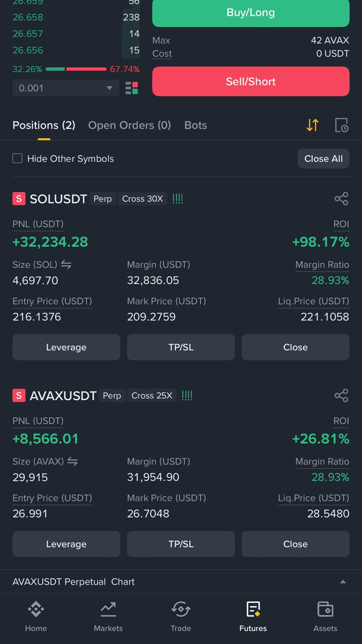Screen dimensions: 362x644
Task: Tap the Sell/Short button
Action: pyautogui.click(x=251, y=81)
